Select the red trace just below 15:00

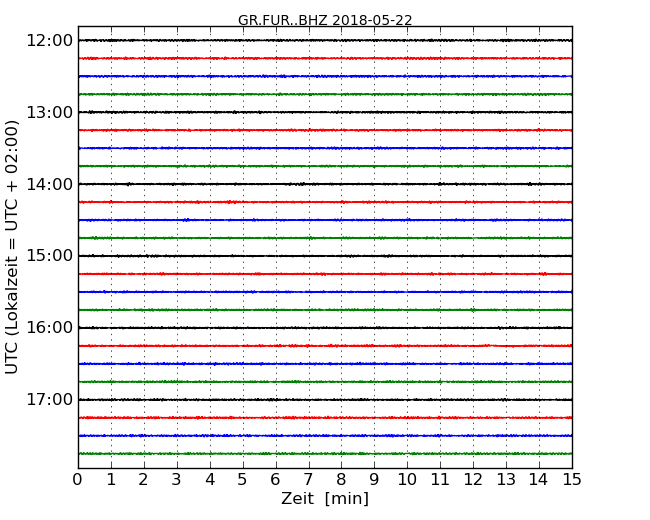pos(325,274)
